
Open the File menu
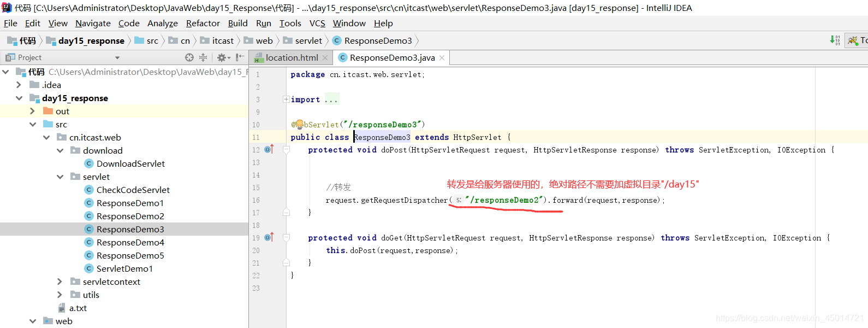tap(10, 23)
